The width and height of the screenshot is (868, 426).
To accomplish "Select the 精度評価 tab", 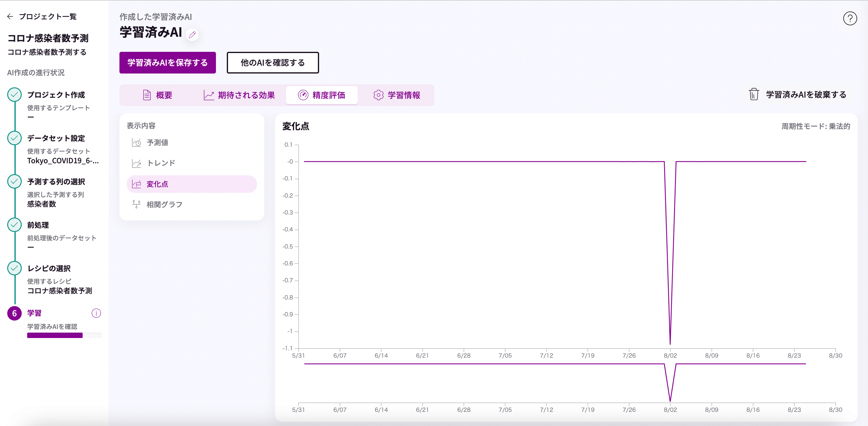I will tap(322, 95).
